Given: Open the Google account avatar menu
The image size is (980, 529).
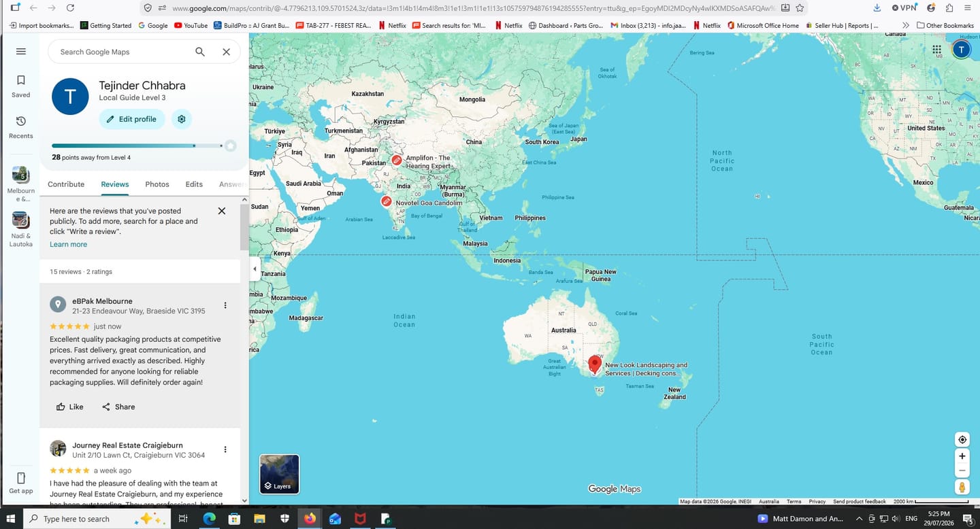Looking at the screenshot, I should (961, 49).
